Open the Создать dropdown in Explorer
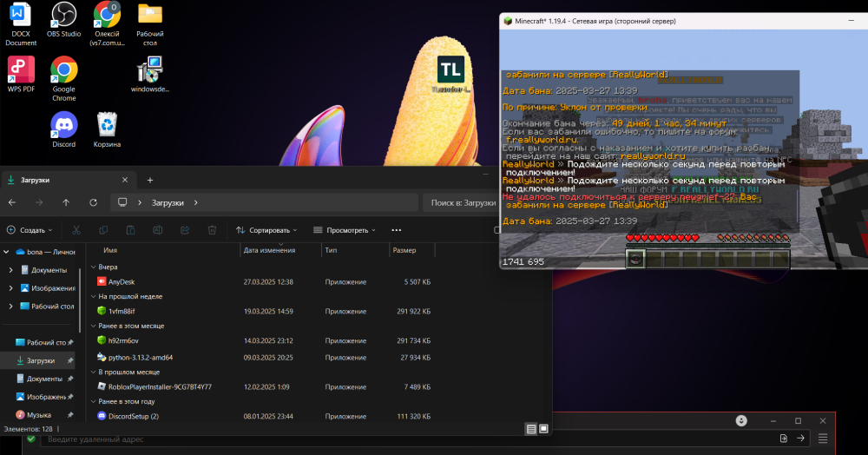The height and width of the screenshot is (455, 868). (x=30, y=230)
